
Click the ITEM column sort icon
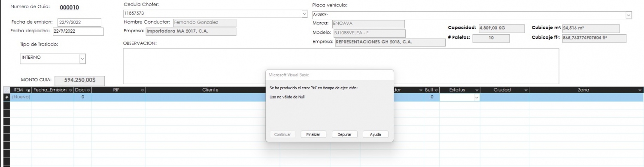28,90
